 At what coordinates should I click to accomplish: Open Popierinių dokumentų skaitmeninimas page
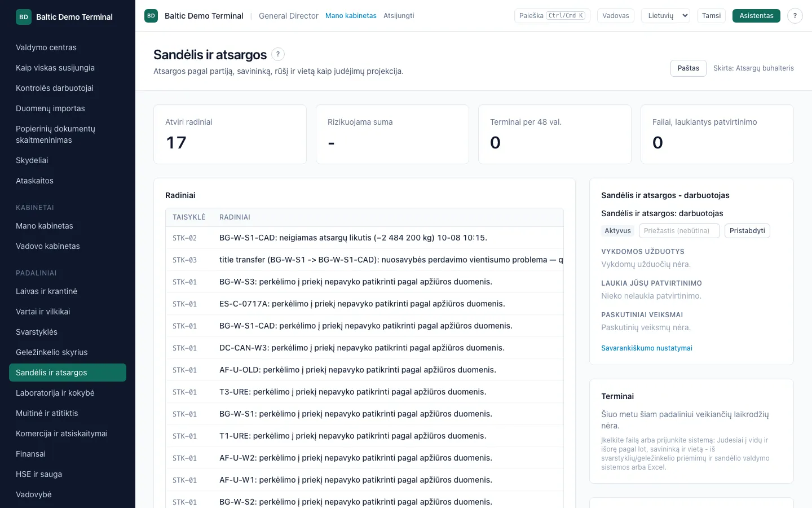click(x=68, y=134)
